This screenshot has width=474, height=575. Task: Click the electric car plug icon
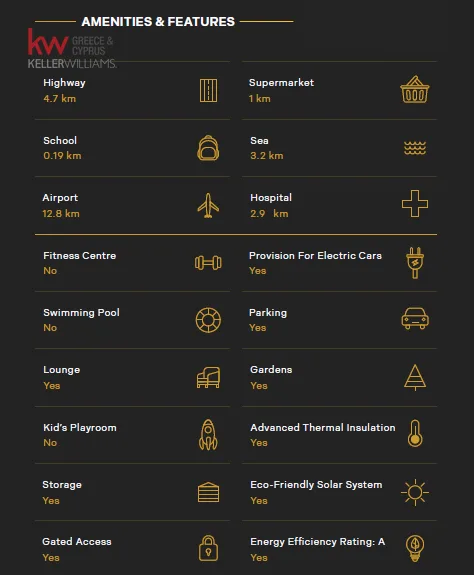coord(415,263)
